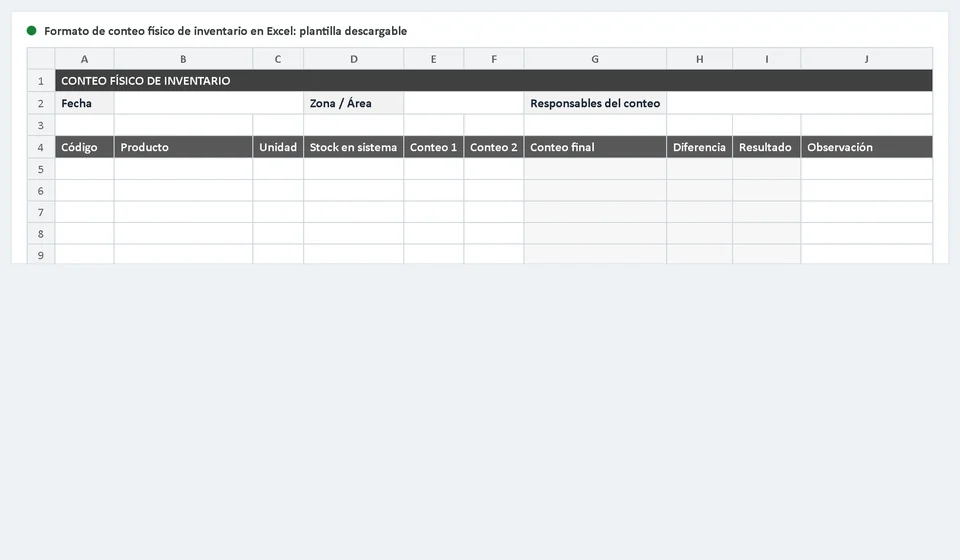Select column A header
The image size is (960, 560).
(84, 59)
